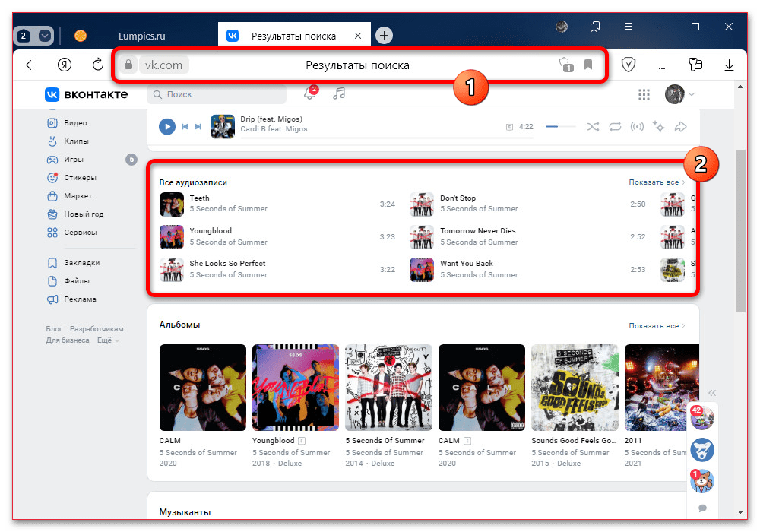Open the VK music note icon
Screen dimensions: 760x532
click(339, 93)
